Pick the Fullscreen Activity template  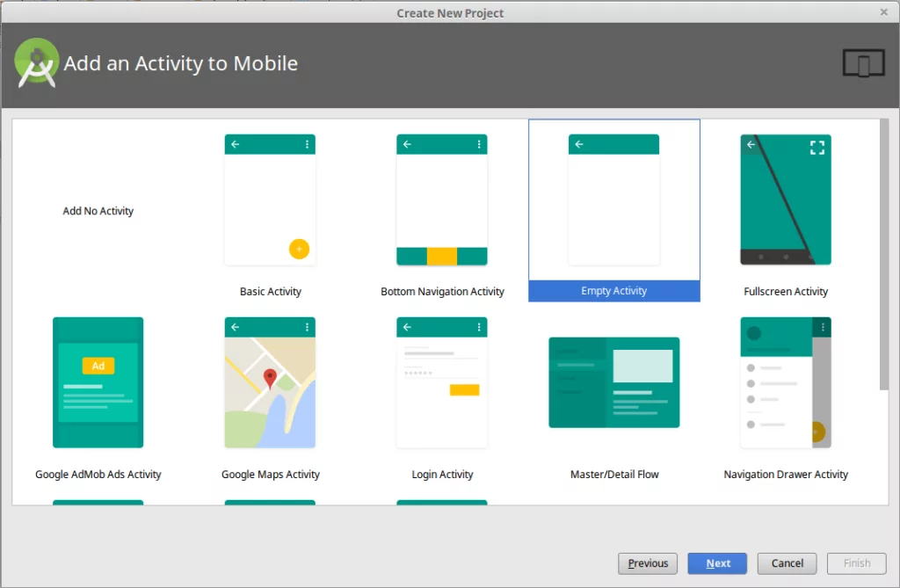[x=785, y=200]
